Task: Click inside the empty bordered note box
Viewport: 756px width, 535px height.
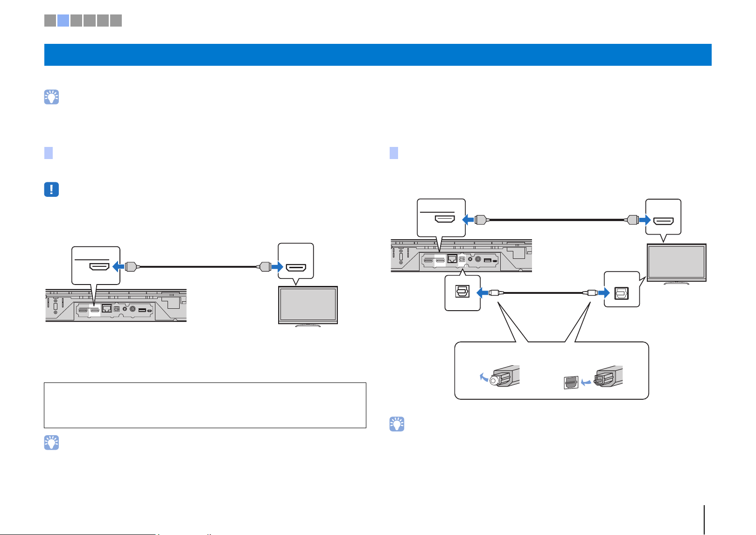Action: pos(205,405)
